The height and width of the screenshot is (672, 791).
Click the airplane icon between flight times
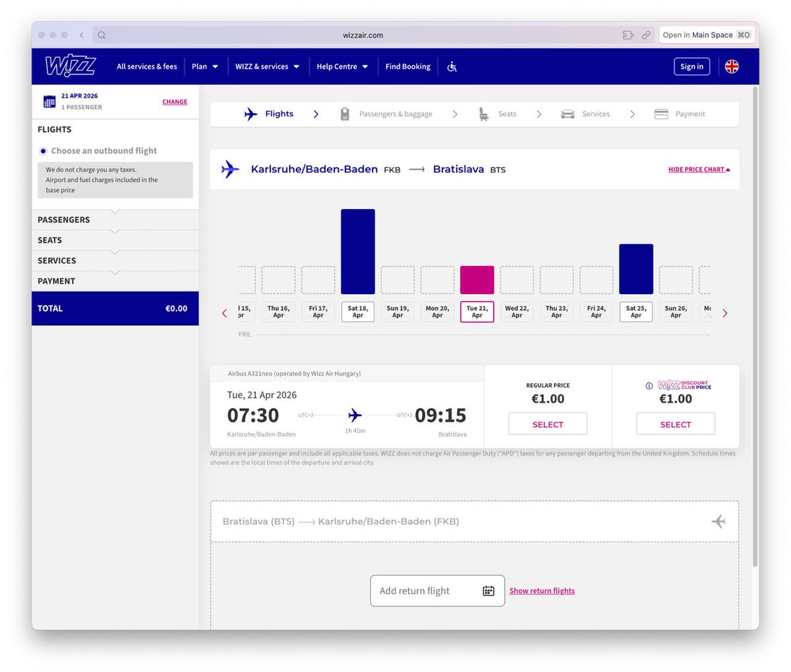pos(355,415)
